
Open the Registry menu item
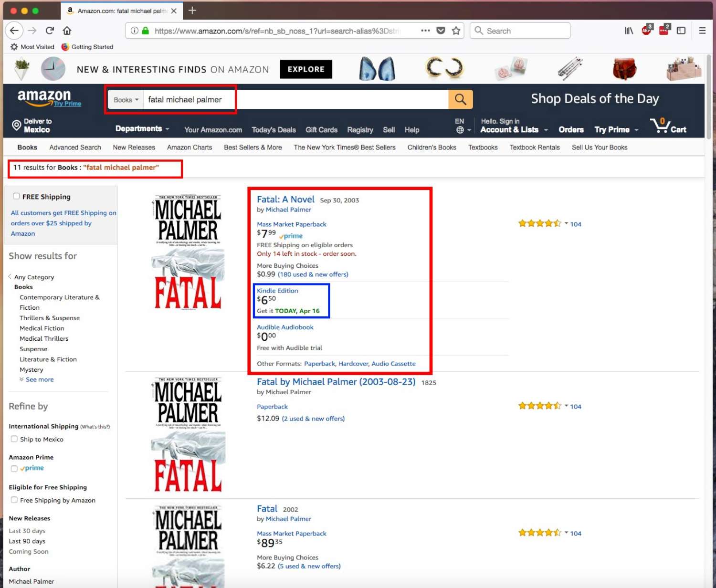(360, 130)
